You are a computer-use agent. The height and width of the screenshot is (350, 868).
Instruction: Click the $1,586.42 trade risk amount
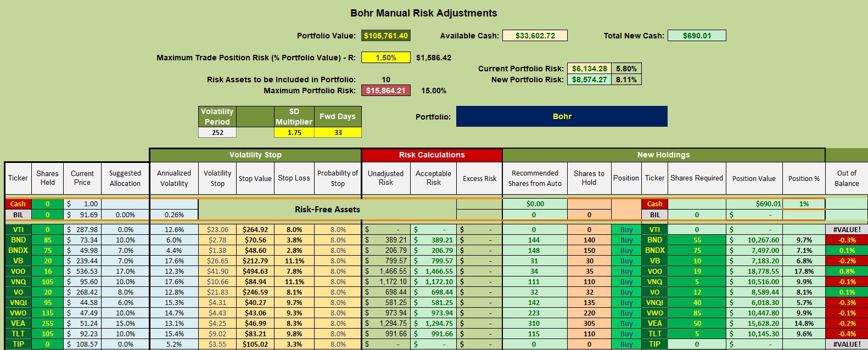tap(433, 58)
